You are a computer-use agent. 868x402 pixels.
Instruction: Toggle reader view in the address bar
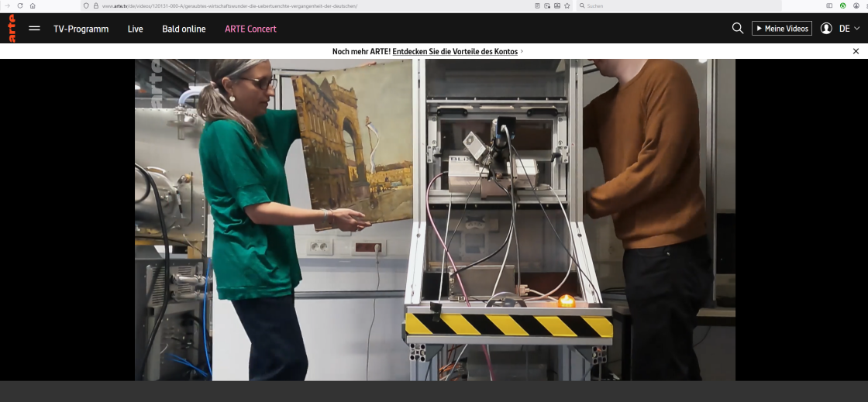538,5
